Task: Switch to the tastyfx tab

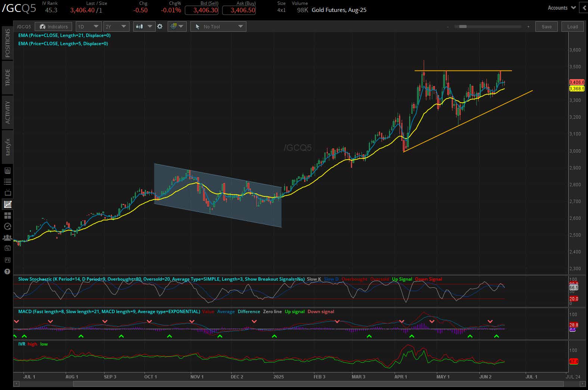Action: (7, 147)
